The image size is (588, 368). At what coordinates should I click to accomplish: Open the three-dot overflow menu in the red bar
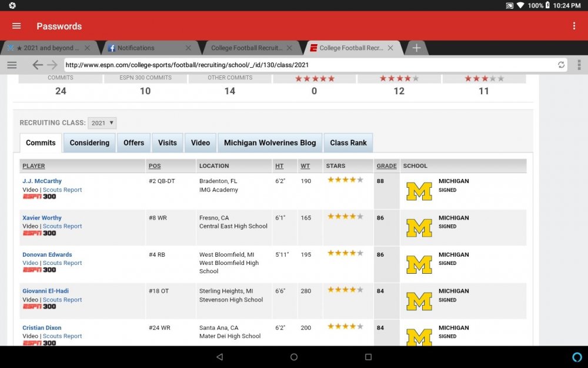click(574, 26)
